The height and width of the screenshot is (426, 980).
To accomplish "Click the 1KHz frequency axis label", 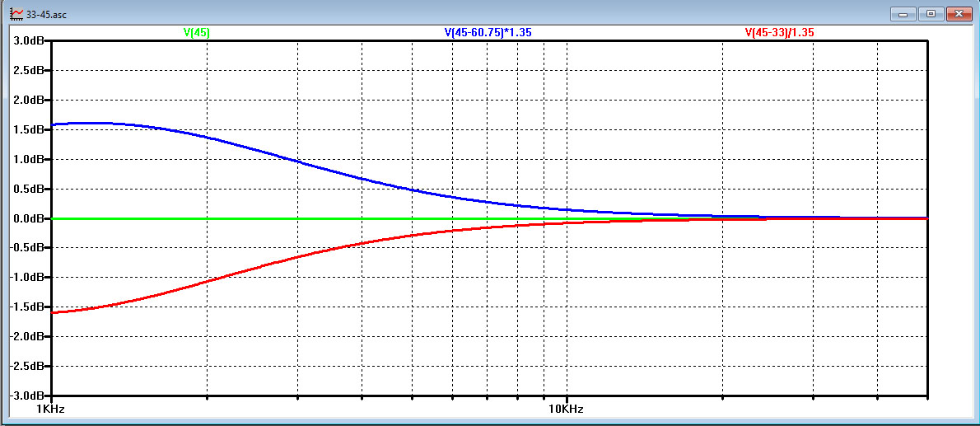I will 52,410.
